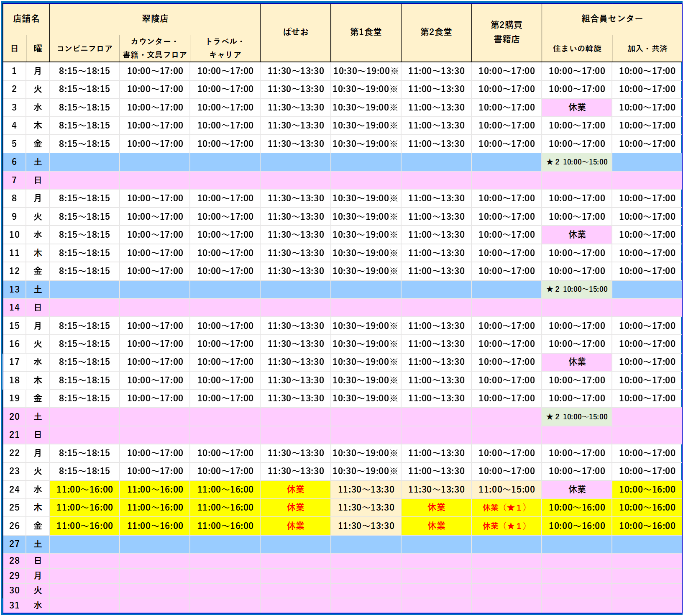Select the ★2 10:00～15:00 cell on day 6
Screen dimensions: 683x616
click(x=577, y=162)
